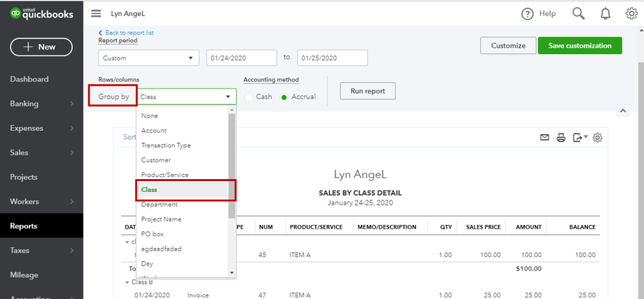Open the Help question mark icon
This screenshot has width=644, height=299.
[x=527, y=14]
